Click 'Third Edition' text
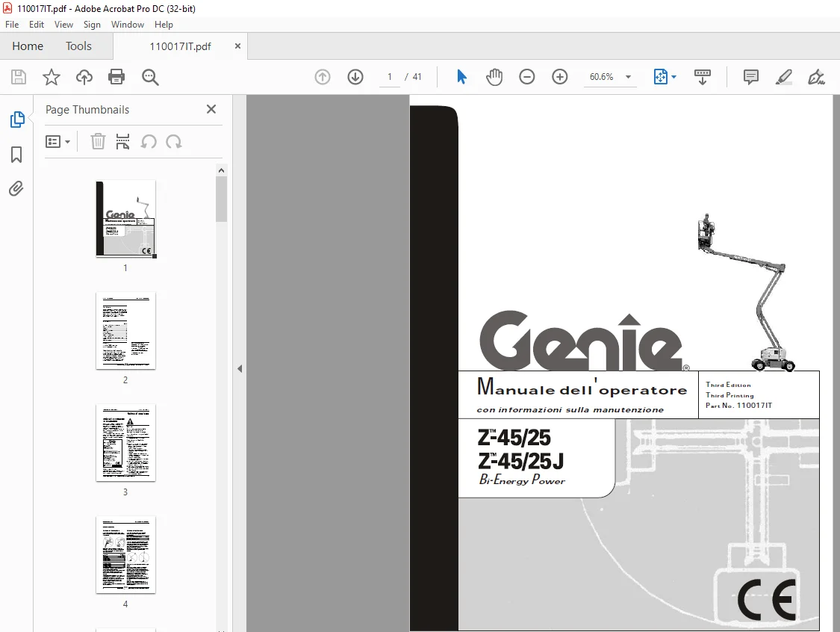Screen dimensions: 840x632 point(728,385)
